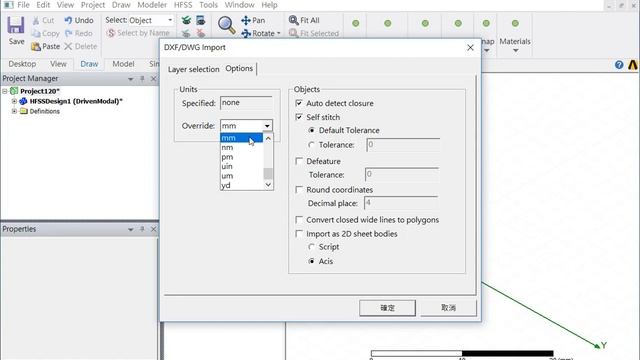This screenshot has width=640, height=360.
Task: Open the Properties panel options arrow
Action: click(131, 229)
